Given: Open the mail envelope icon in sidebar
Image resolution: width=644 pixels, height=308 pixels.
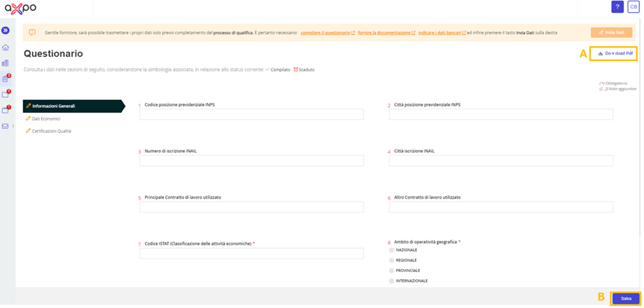Looking at the screenshot, I should coord(5,126).
